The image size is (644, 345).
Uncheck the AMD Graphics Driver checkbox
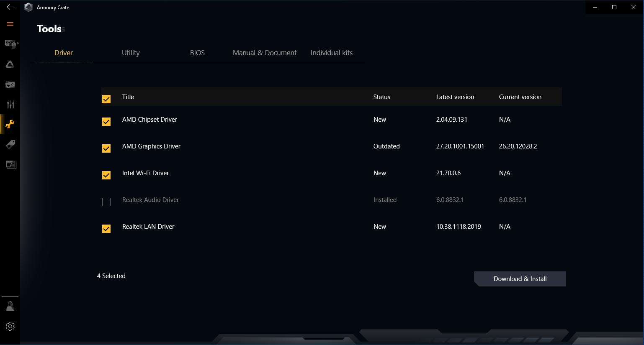point(106,148)
